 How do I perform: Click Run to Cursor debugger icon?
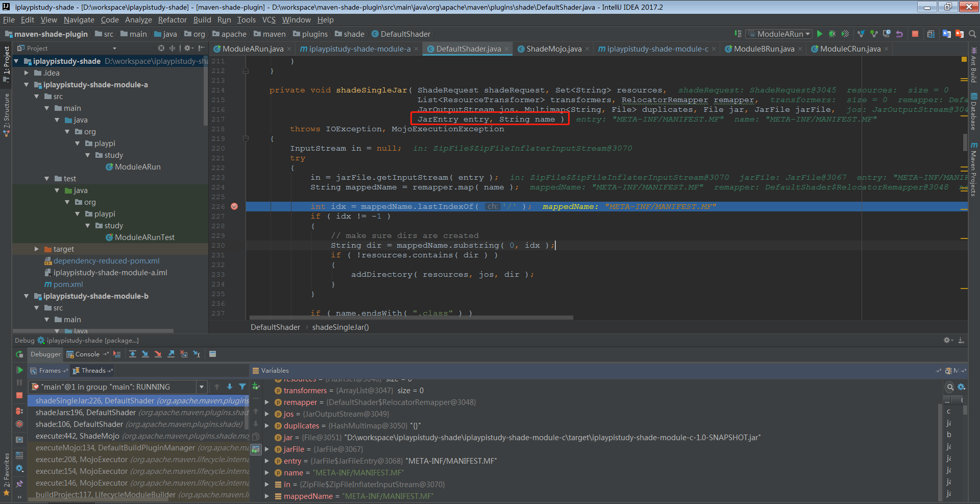(197, 354)
